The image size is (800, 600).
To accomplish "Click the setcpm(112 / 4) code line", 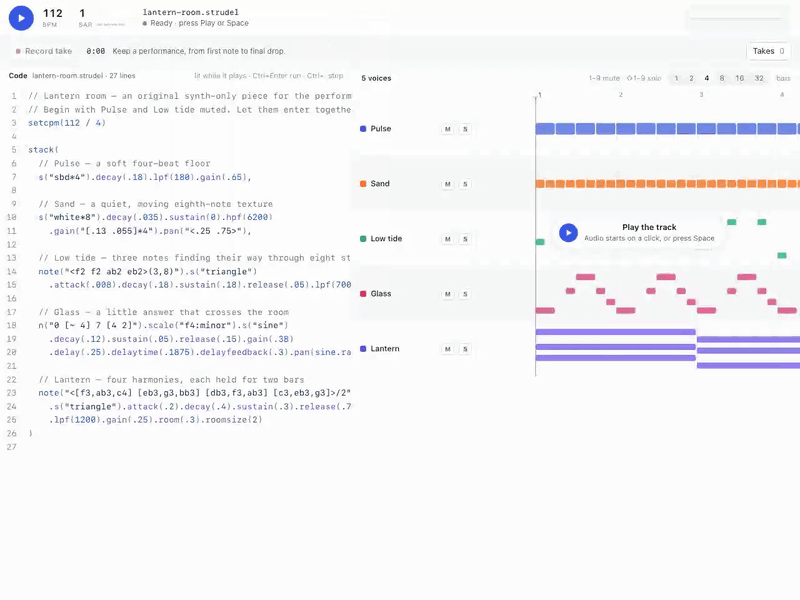I will [x=67, y=123].
